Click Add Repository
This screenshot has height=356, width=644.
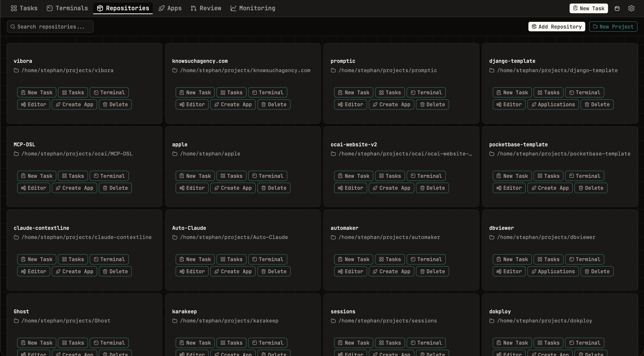pos(557,26)
